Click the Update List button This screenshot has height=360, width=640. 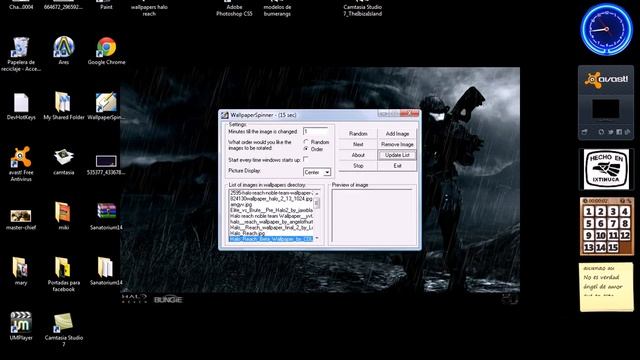click(397, 155)
